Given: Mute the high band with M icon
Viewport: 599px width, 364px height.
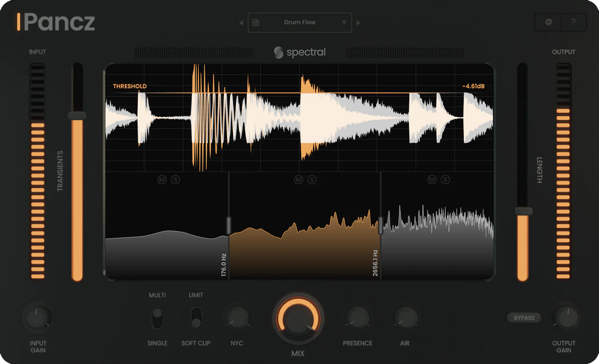Looking at the screenshot, I should coord(432,180).
